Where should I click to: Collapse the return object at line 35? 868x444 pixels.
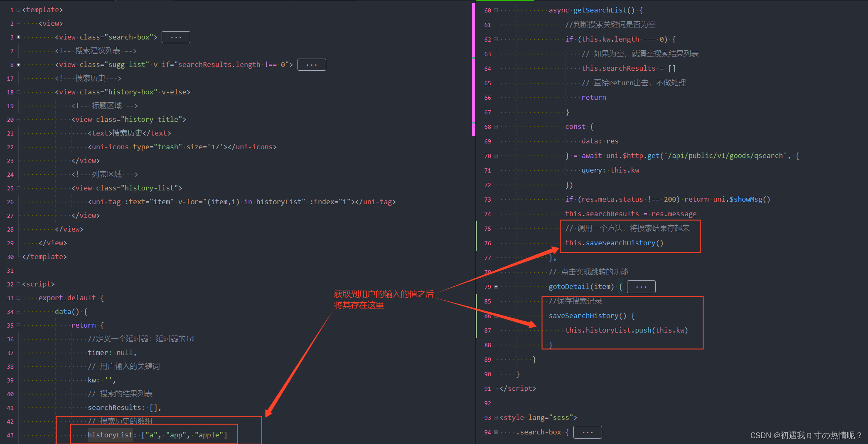(x=18, y=325)
